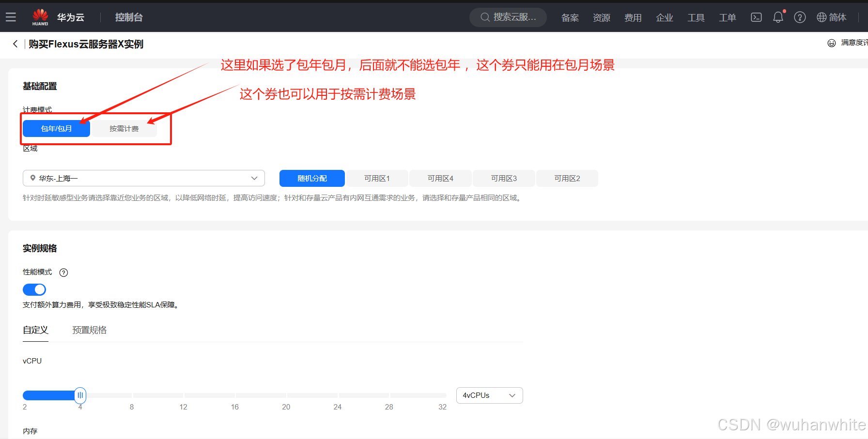Open the 费用 menu
Screen dimensions: 868x439
coord(633,18)
